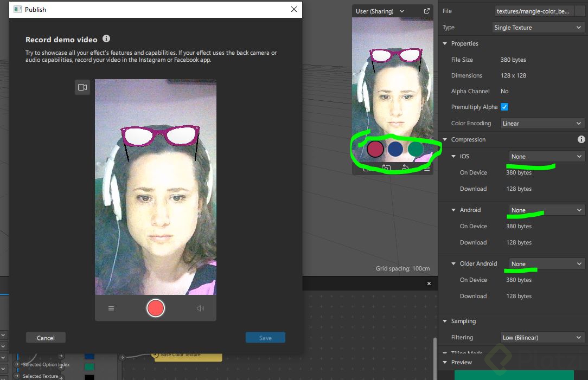This screenshot has height=380, width=588.
Task: Open the iOS compression None dropdown
Action: [546, 157]
